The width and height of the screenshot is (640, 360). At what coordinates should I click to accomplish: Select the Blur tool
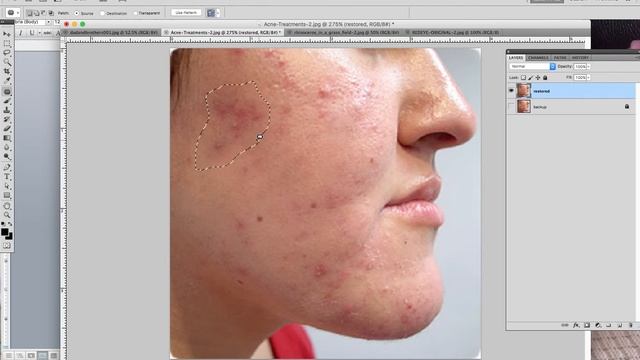pyautogui.click(x=7, y=148)
